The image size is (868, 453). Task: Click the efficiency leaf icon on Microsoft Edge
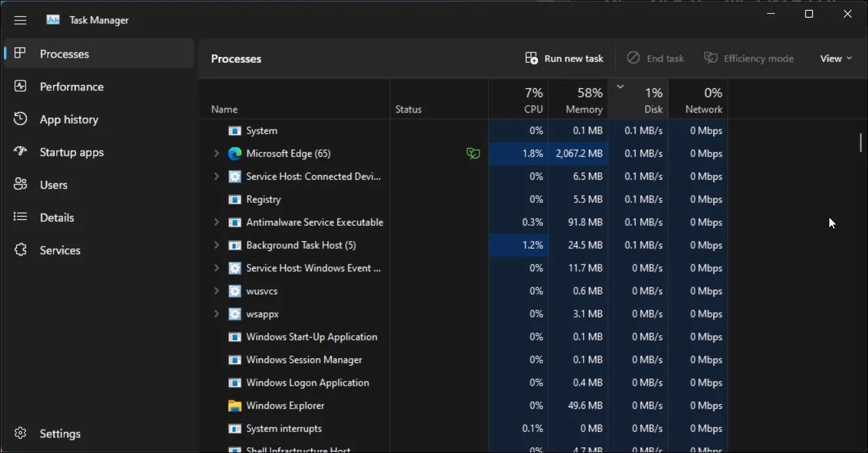(x=473, y=153)
